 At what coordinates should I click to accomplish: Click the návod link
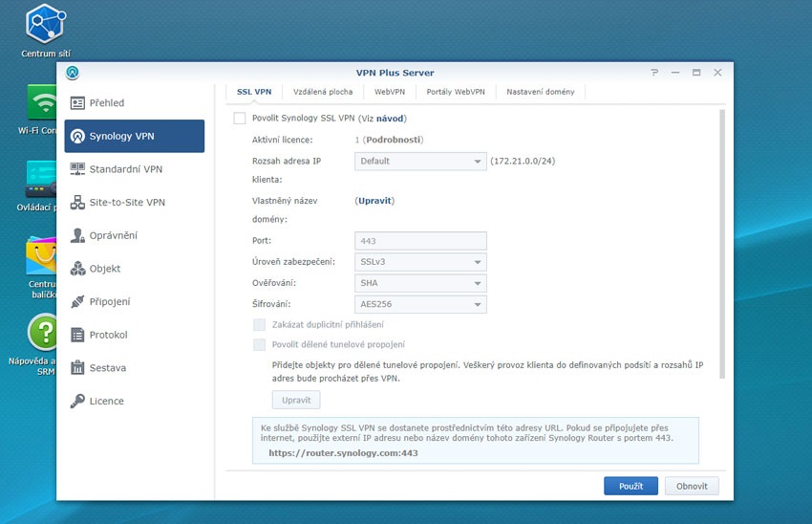point(390,119)
